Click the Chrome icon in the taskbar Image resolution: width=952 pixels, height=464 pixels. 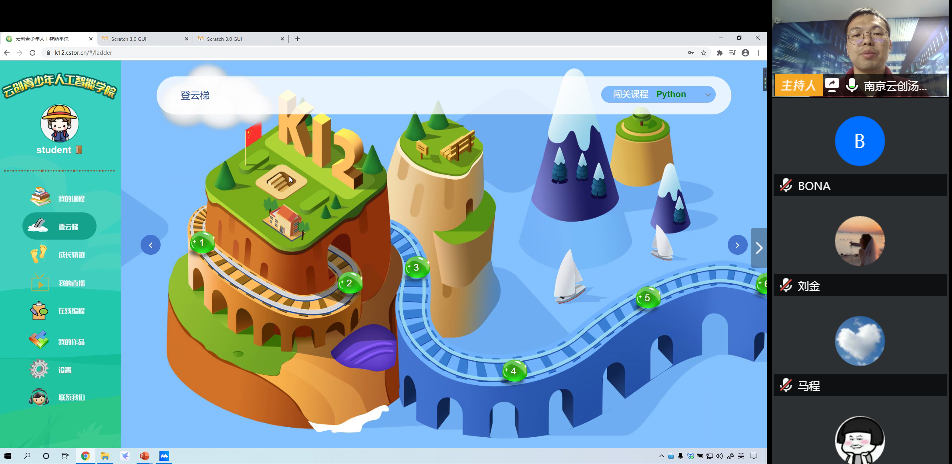tap(85, 456)
